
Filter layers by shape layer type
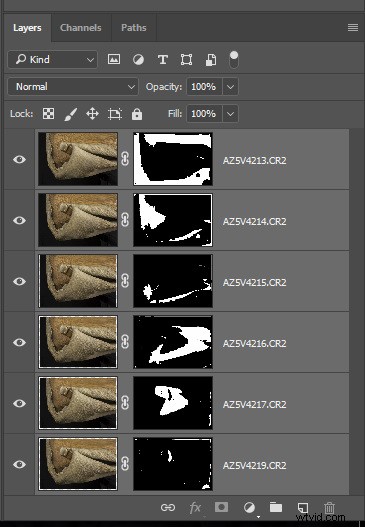click(x=187, y=60)
